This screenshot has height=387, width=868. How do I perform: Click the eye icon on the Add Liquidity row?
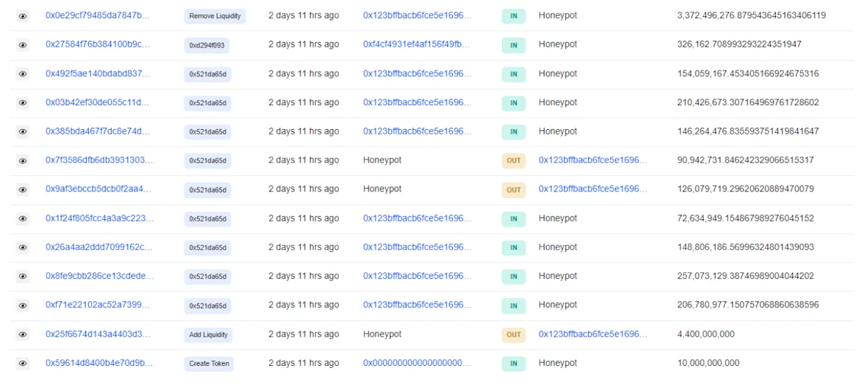point(22,335)
